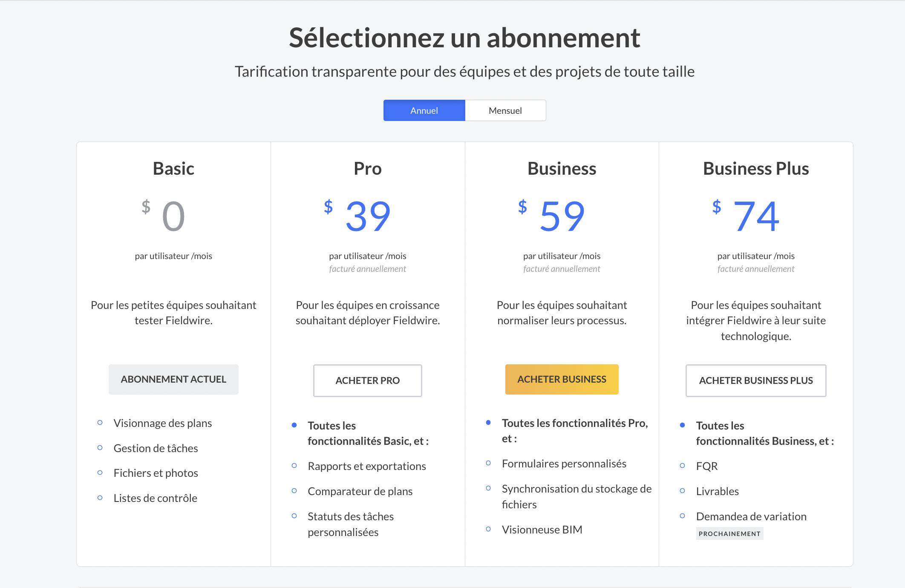
Task: Click the $39 Pro price
Action: pyautogui.click(x=357, y=216)
